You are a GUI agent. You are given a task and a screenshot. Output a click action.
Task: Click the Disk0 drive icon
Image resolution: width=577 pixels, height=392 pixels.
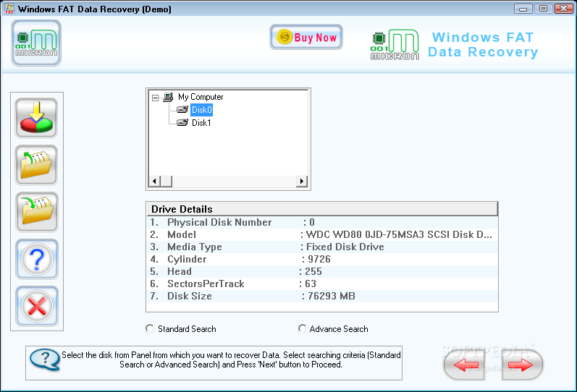tap(182, 110)
